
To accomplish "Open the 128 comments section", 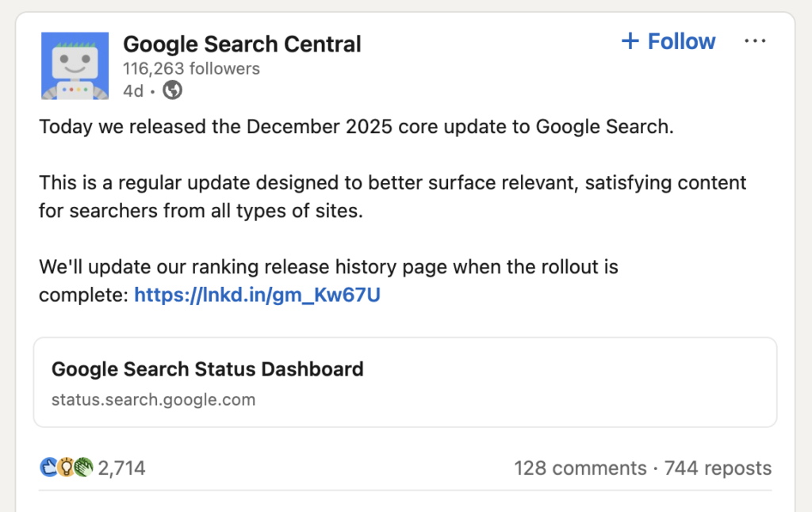I will click(x=581, y=468).
